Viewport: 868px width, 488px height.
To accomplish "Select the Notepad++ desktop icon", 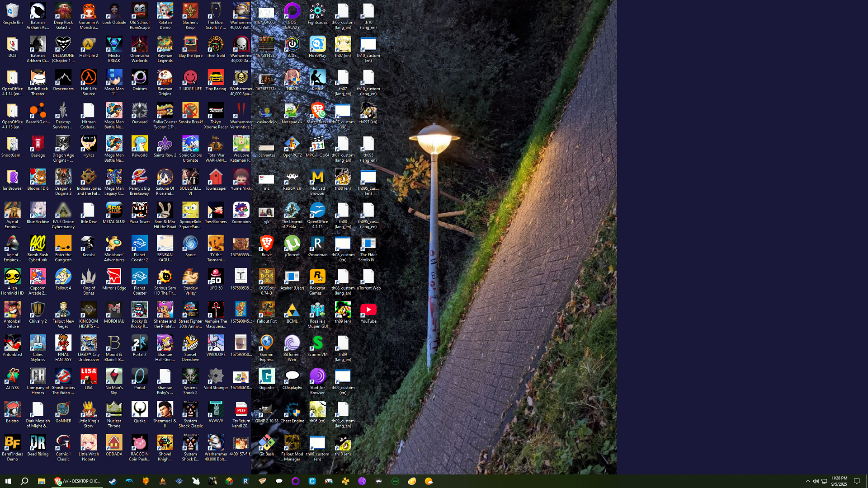I will click(x=292, y=111).
